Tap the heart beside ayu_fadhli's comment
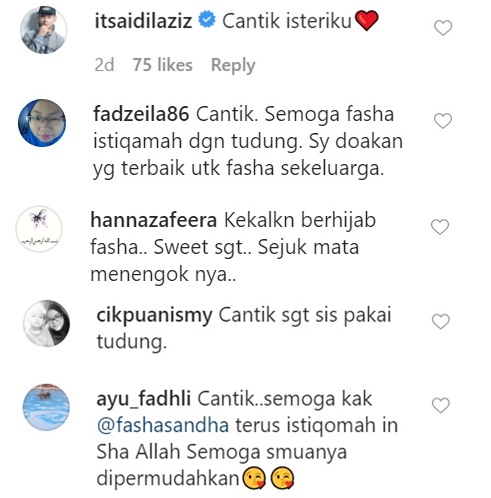The height and width of the screenshot is (498, 491). tap(441, 405)
